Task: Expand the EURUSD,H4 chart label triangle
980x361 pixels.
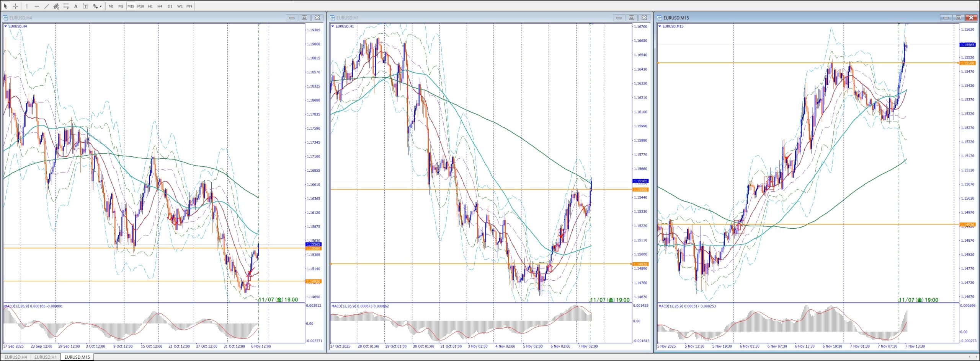Action: coord(6,26)
